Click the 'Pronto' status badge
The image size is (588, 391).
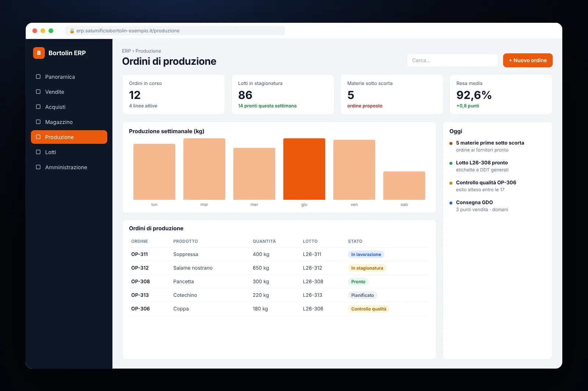[358, 282]
